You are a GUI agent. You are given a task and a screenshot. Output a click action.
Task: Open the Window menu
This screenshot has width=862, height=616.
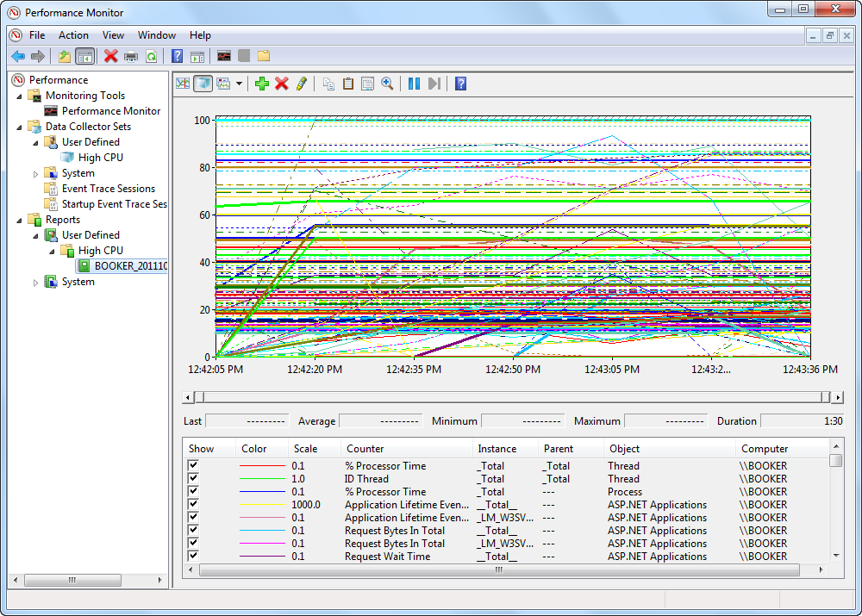(157, 35)
